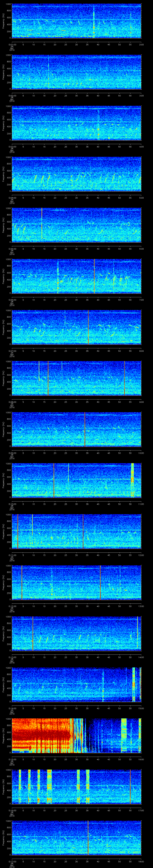
Task: Click the red vertical transient in the 0:17:00 panel
Action: (x=88, y=838)
